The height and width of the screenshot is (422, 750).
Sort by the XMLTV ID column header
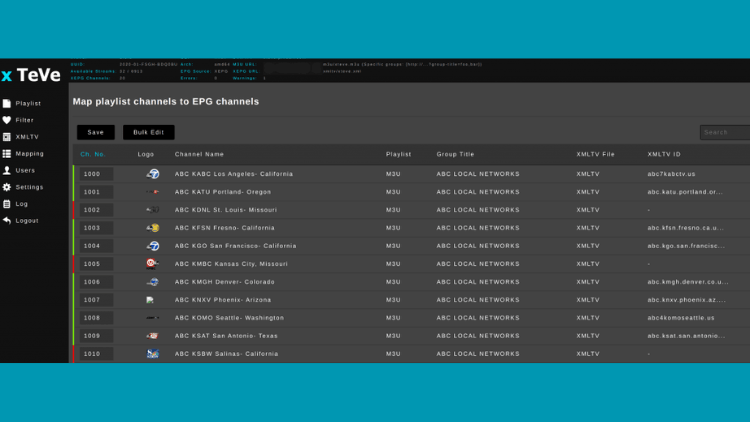(x=664, y=155)
